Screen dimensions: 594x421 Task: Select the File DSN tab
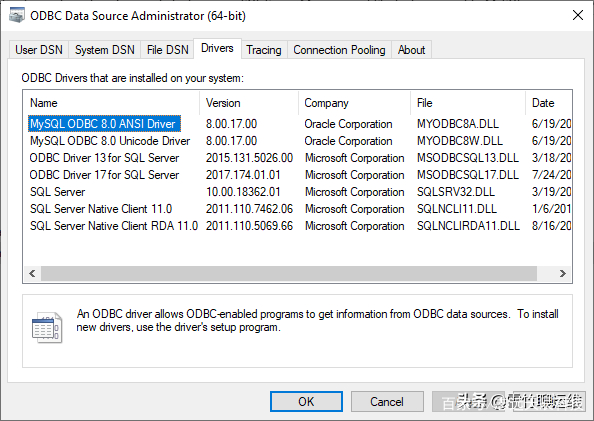click(167, 50)
